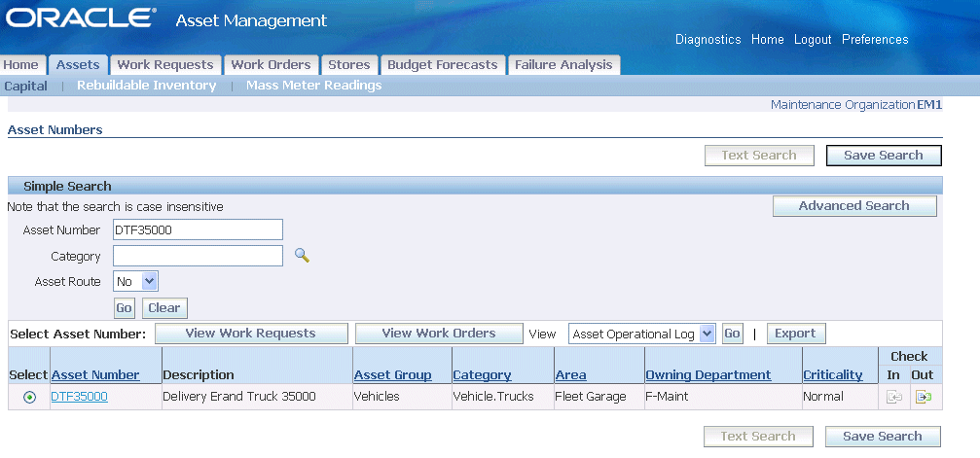Click Go under the Asset Route field
The image size is (980, 458).
124,308
